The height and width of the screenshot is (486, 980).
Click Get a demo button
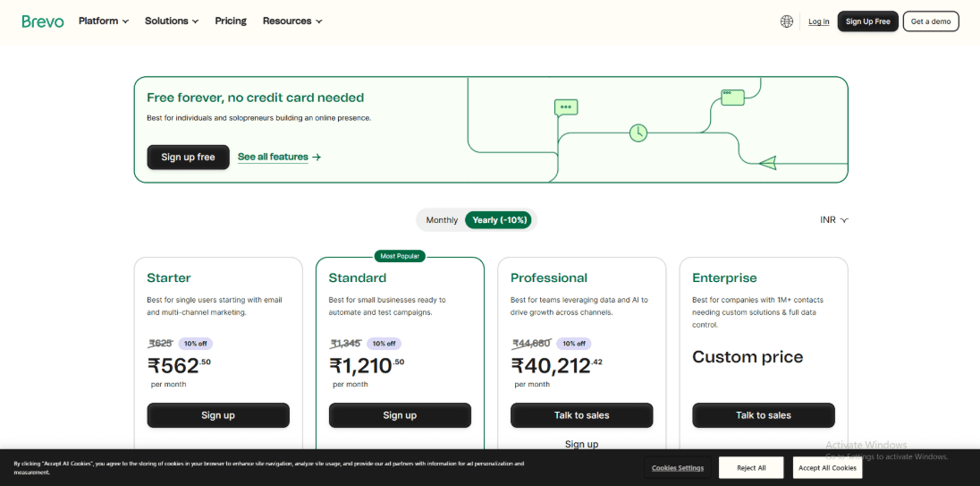click(931, 21)
